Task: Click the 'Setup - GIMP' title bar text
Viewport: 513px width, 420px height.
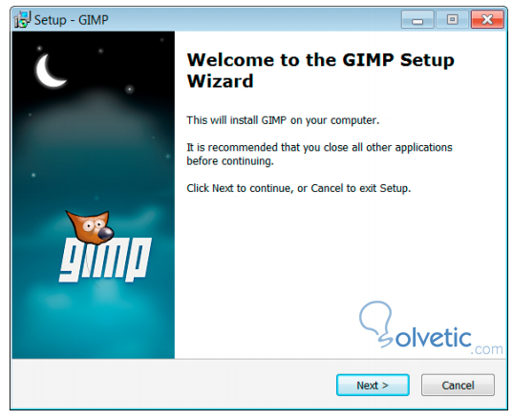Action: click(72, 20)
